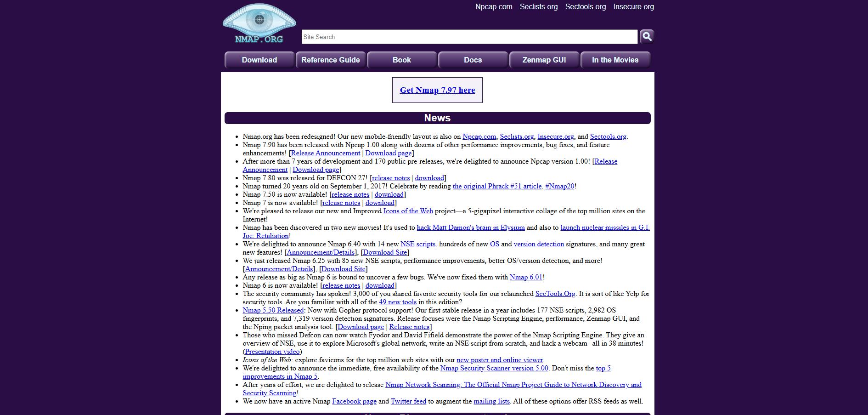Open Nmap 7 release notes link
The image size is (868, 415).
click(x=341, y=203)
